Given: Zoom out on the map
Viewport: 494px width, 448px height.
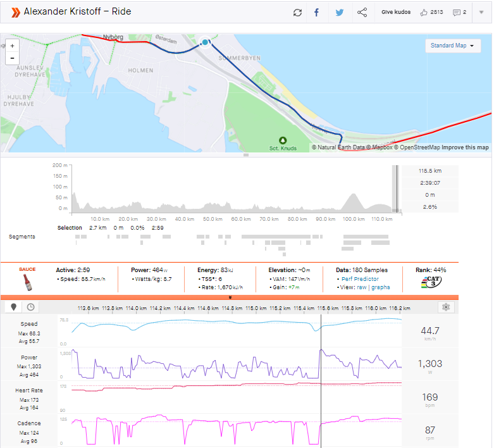Looking at the screenshot, I should (x=12, y=58).
